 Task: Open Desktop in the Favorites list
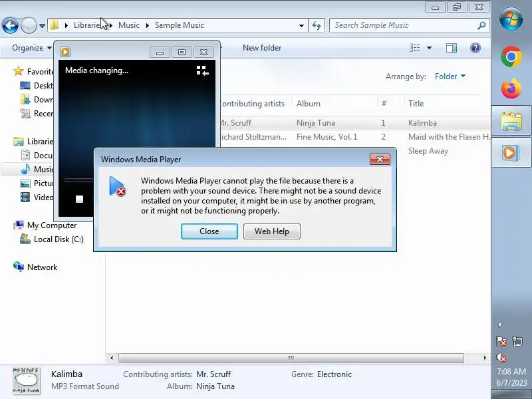37,86
